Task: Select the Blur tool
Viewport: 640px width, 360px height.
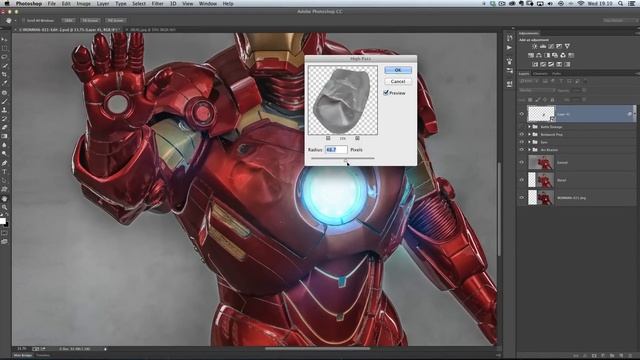Action: [5, 144]
